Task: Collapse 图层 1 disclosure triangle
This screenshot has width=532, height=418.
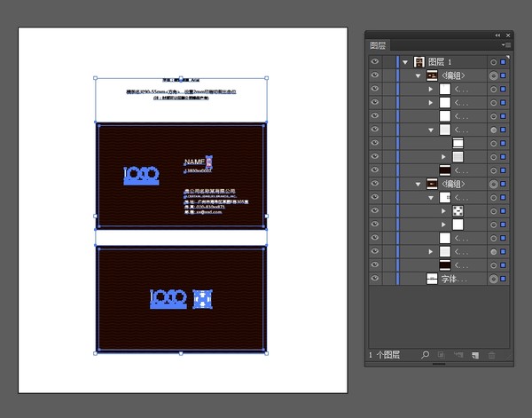Action: (x=405, y=62)
